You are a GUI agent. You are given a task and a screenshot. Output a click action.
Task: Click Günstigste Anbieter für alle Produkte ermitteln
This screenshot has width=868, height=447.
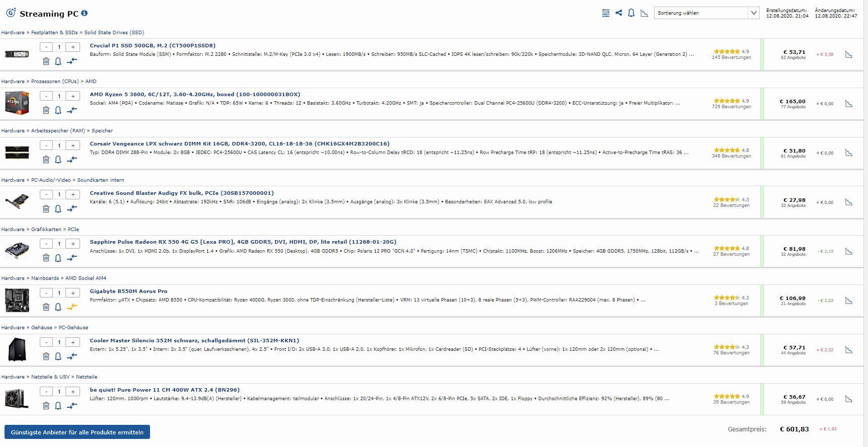point(77,432)
